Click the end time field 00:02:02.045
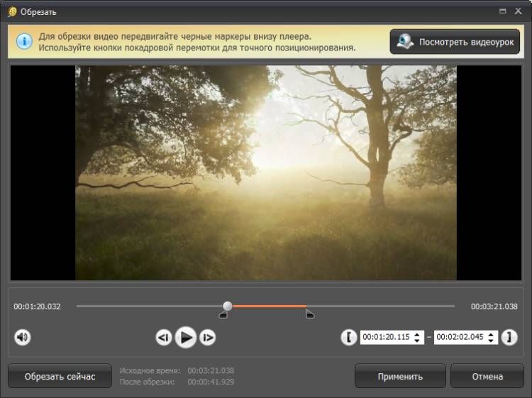532x398 pixels. [460, 338]
